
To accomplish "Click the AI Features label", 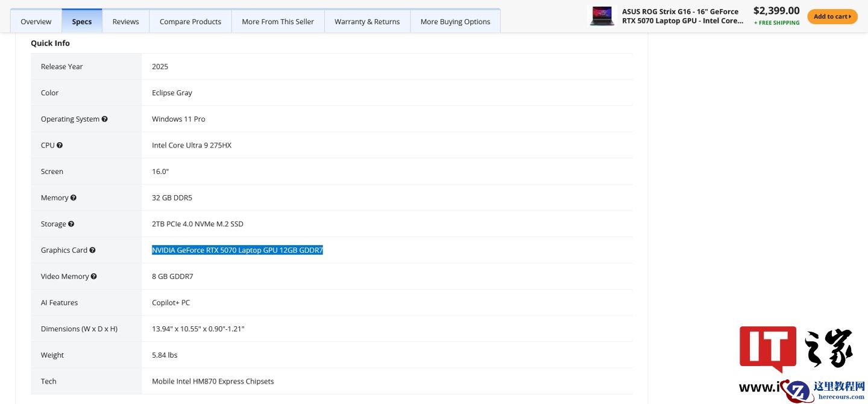I will 60,303.
